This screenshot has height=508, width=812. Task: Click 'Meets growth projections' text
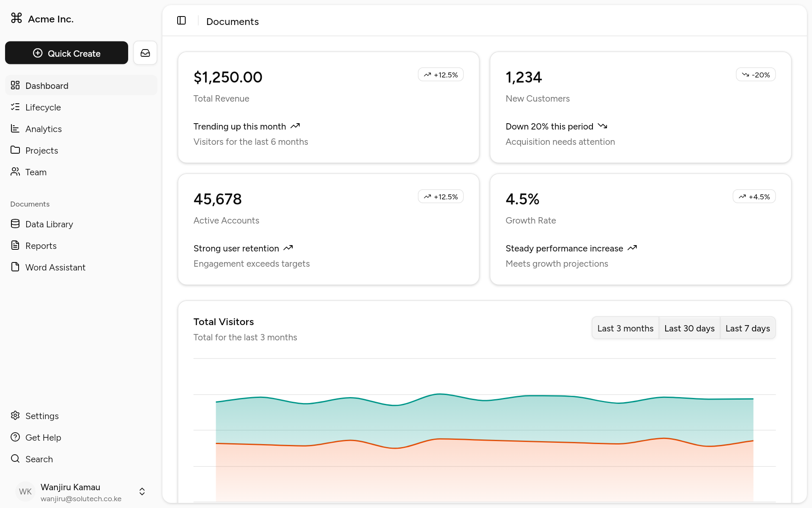[x=557, y=264]
